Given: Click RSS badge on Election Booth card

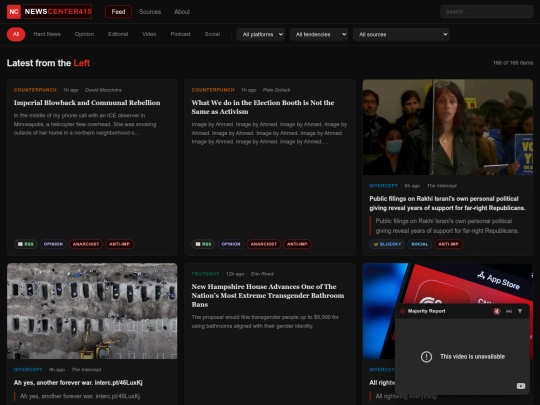Looking at the screenshot, I should coord(204,244).
